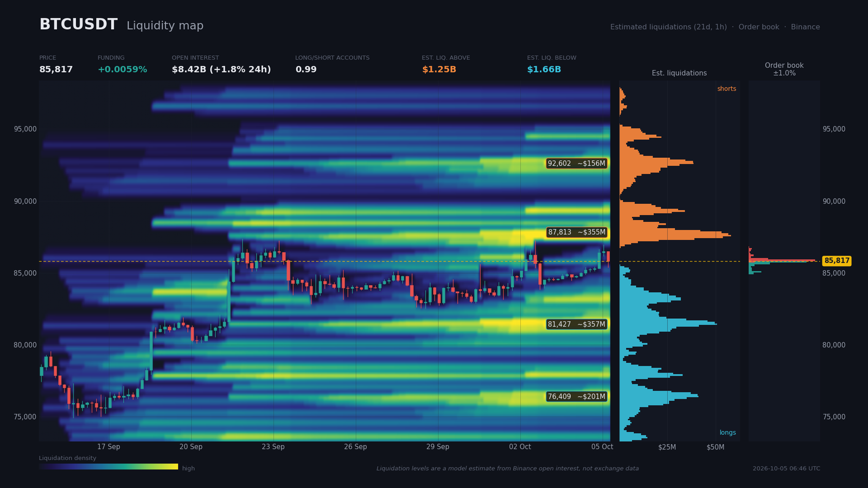Select the price value 85,817 in the stats row
Image resolution: width=868 pixels, height=488 pixels.
click(x=56, y=69)
